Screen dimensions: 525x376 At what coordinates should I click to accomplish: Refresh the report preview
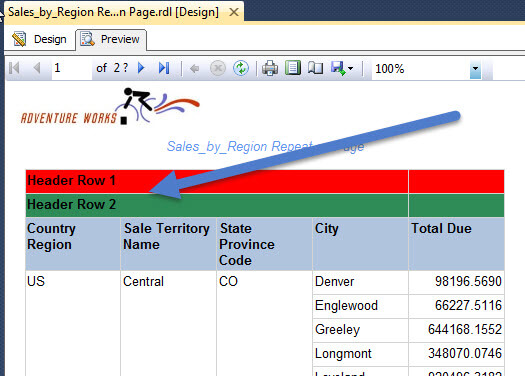241,68
